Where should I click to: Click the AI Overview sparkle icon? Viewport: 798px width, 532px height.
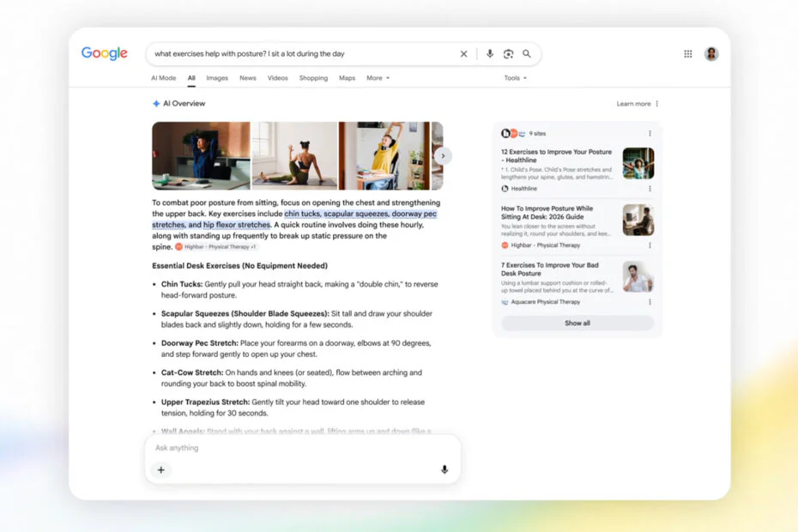(156, 103)
